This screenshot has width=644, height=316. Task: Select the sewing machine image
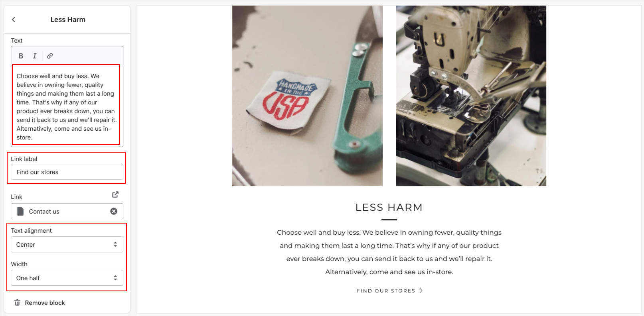[x=471, y=96]
